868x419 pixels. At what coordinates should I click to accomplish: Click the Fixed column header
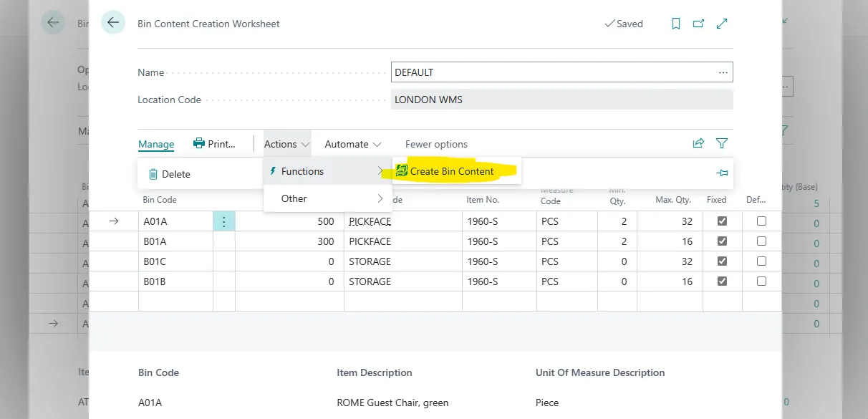coord(716,200)
